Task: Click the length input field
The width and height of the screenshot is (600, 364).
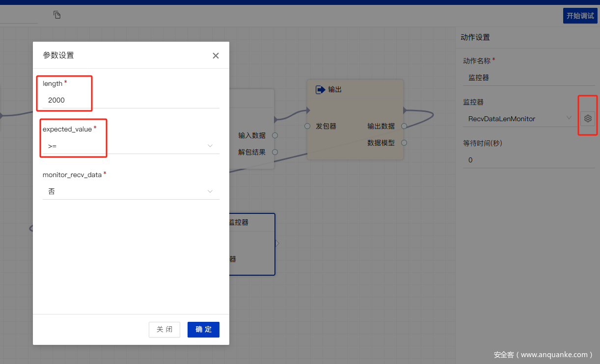Action: coord(131,100)
